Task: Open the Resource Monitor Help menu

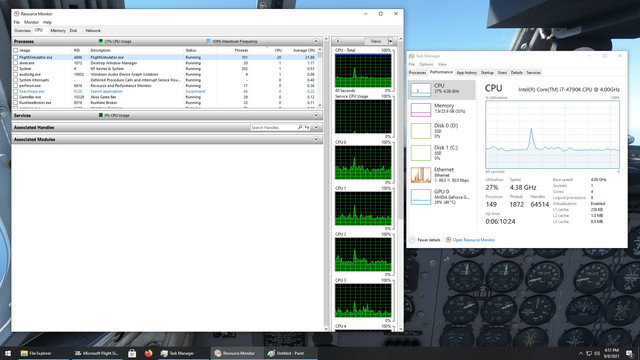Action: 47,22
